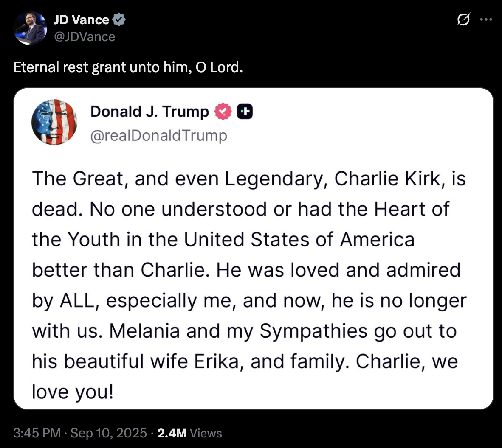This screenshot has height=448, width=502.
Task: Open the three-dot more options menu
Action: point(486,20)
